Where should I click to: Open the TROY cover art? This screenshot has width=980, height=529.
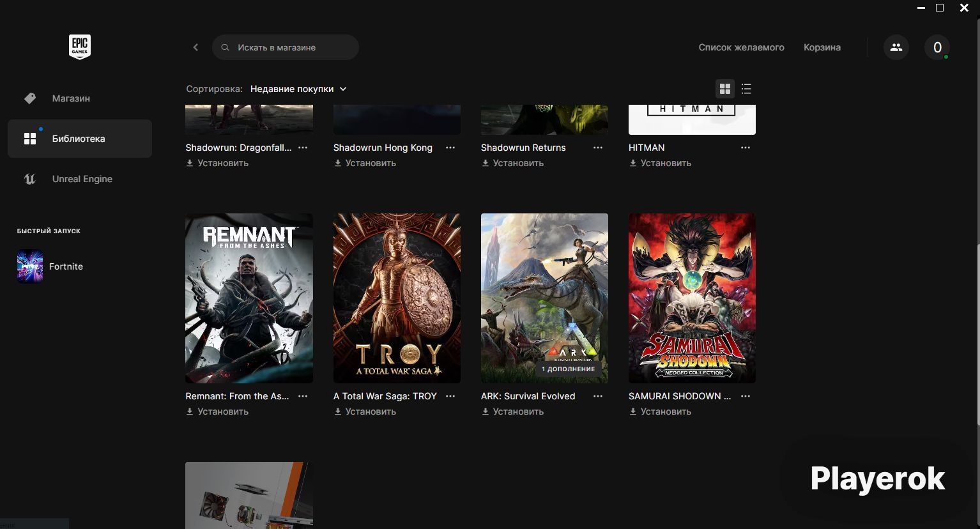click(x=397, y=298)
